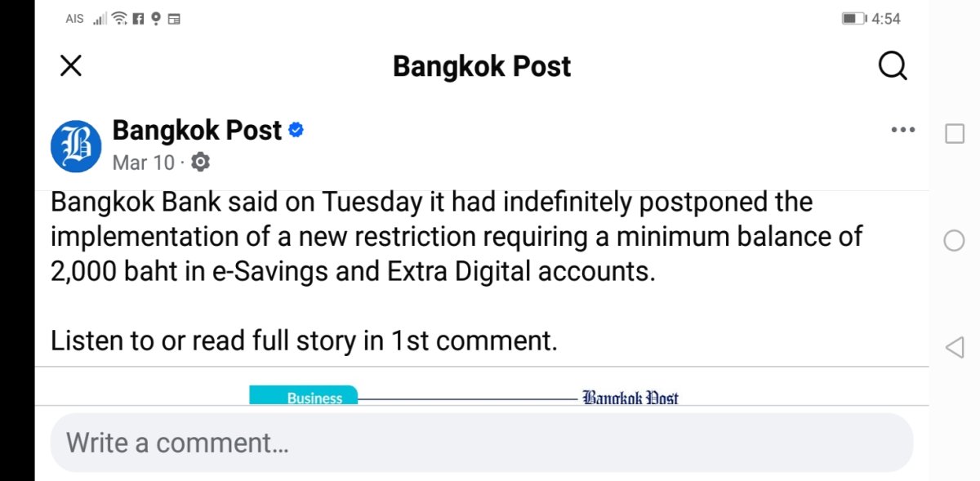Tap the Android back triangle button
The height and width of the screenshot is (481, 980).
click(x=954, y=348)
